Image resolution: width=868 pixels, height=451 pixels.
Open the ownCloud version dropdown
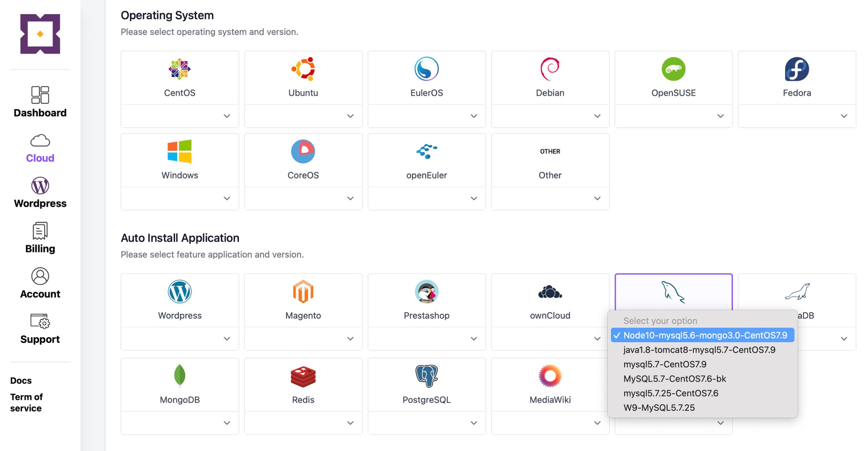tap(550, 339)
